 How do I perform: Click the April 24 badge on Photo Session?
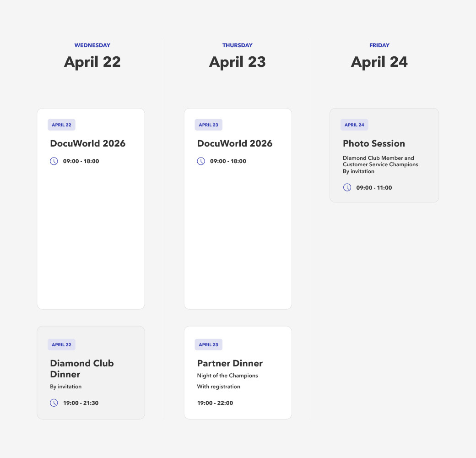(x=354, y=125)
